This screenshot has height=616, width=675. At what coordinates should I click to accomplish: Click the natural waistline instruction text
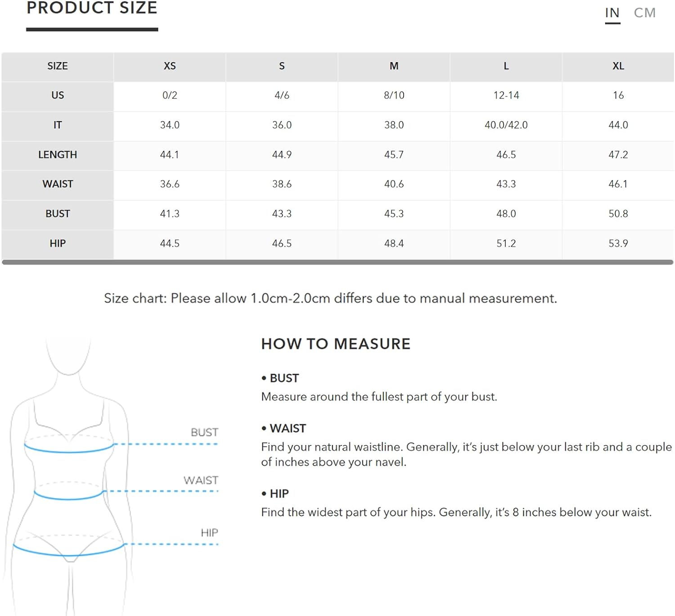click(466, 454)
